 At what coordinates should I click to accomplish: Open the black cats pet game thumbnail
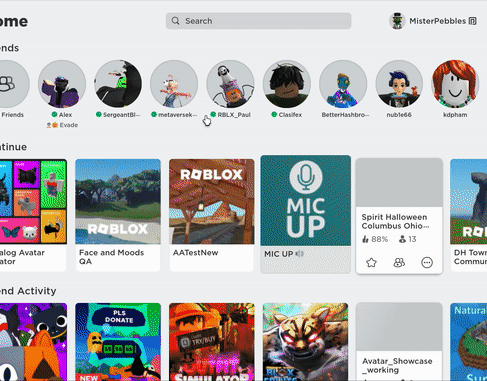tap(33, 342)
